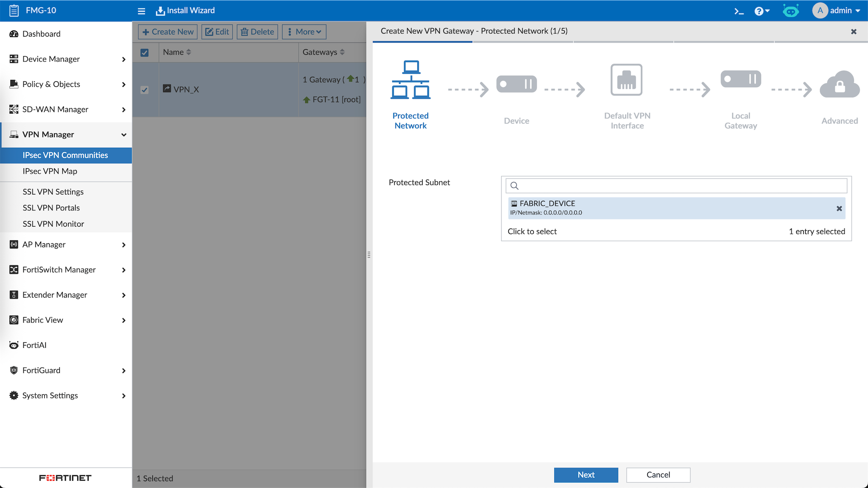The image size is (868, 488).
Task: Select IPsec VPN Map menu item
Action: [x=50, y=171]
